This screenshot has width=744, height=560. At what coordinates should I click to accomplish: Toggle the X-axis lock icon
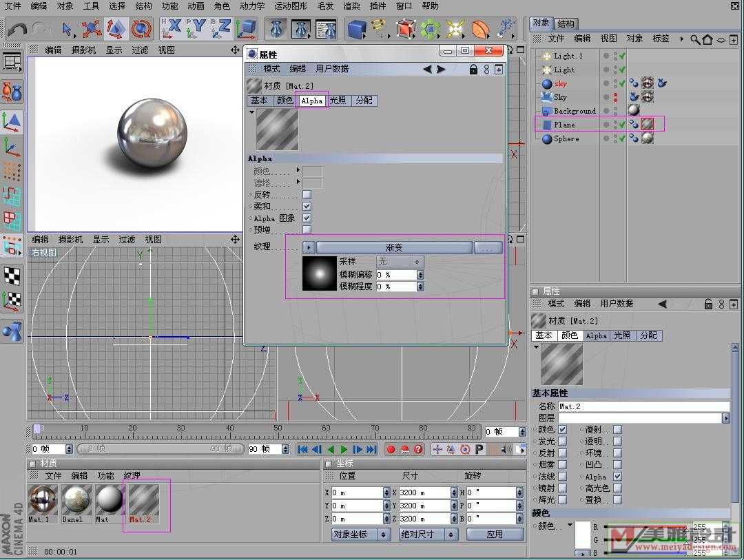coord(172,28)
